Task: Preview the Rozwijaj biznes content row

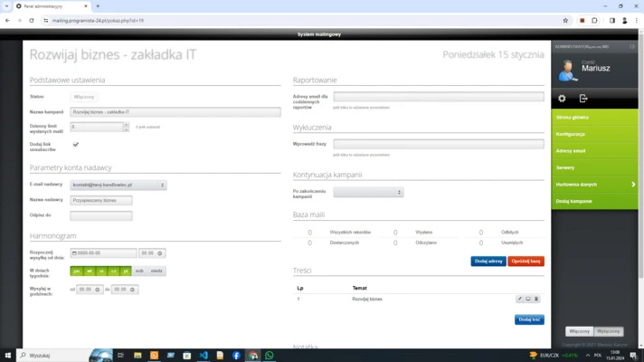Action: 527,299
